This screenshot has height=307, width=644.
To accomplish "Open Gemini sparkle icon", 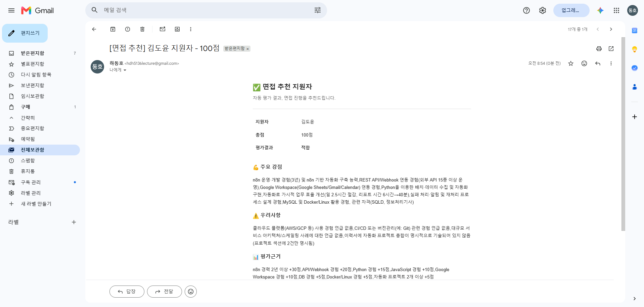I will pyautogui.click(x=600, y=10).
